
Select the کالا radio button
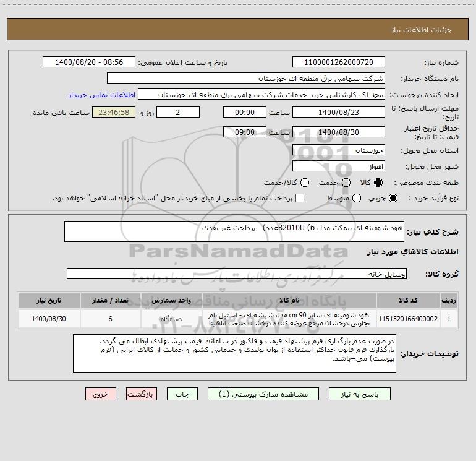pos(378,183)
